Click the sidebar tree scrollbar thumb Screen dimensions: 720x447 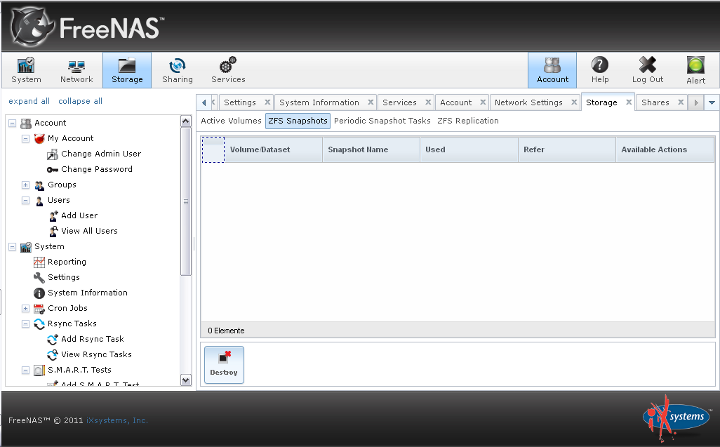tap(186, 201)
